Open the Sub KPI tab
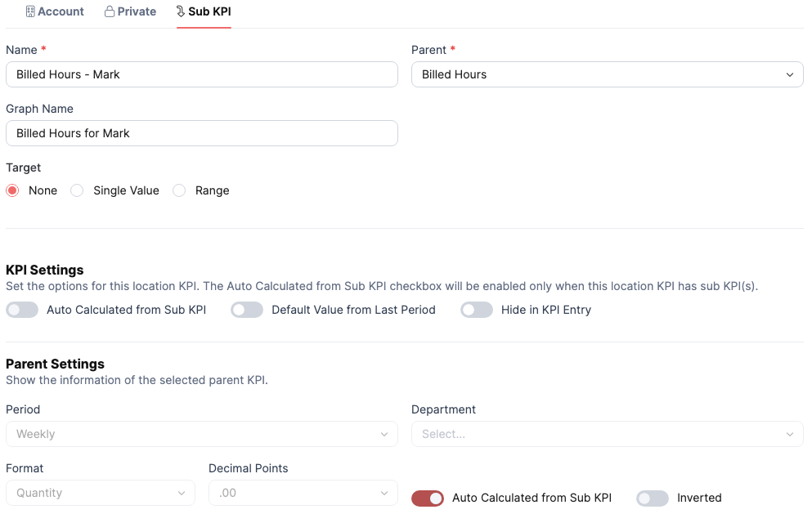Viewport: 812px width, 514px height. point(204,11)
